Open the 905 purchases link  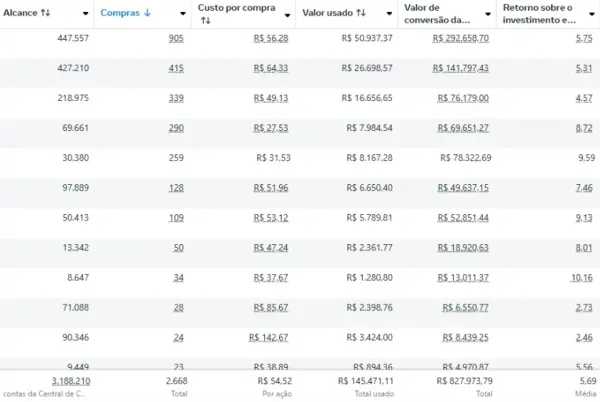tap(176, 38)
